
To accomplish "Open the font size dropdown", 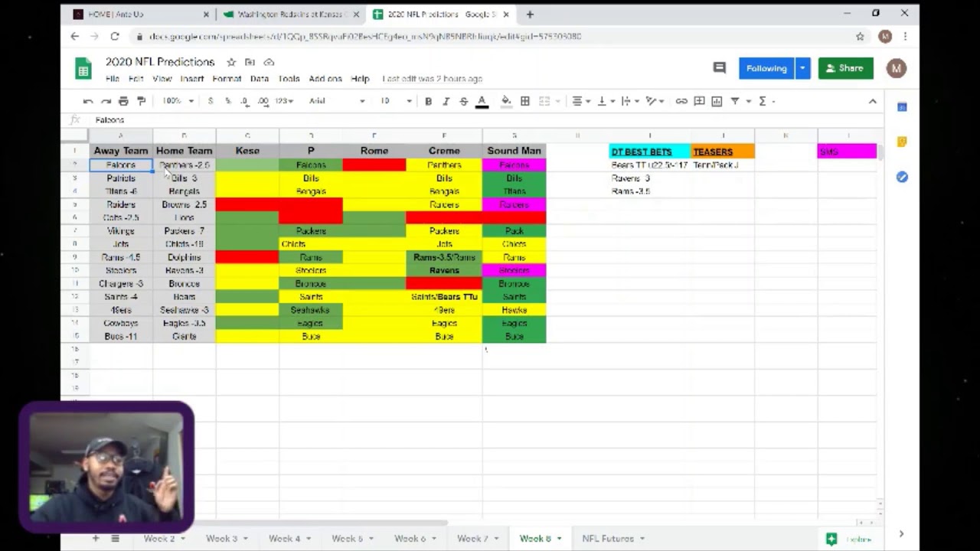I will [397, 101].
